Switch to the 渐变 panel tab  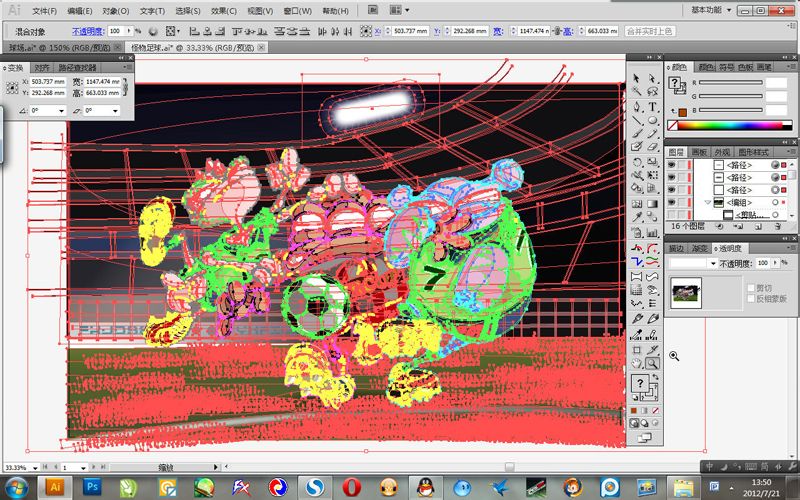click(699, 248)
